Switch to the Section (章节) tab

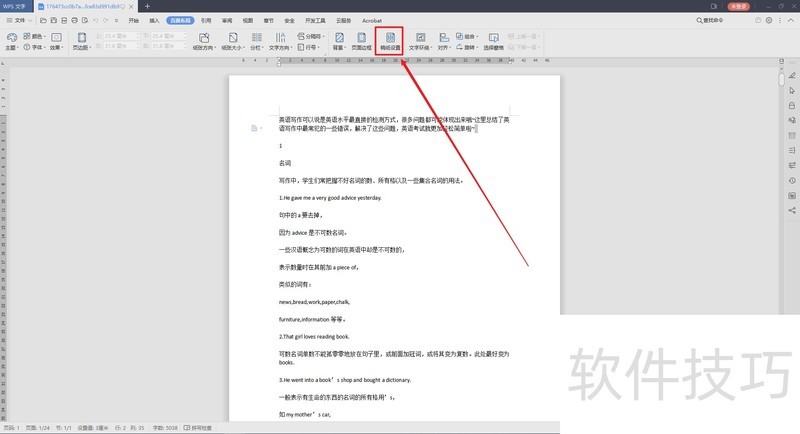269,20
